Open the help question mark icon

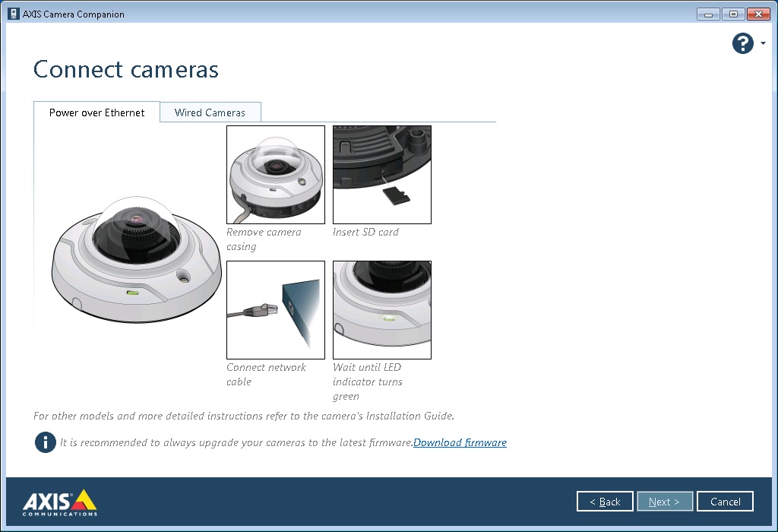pos(743,43)
